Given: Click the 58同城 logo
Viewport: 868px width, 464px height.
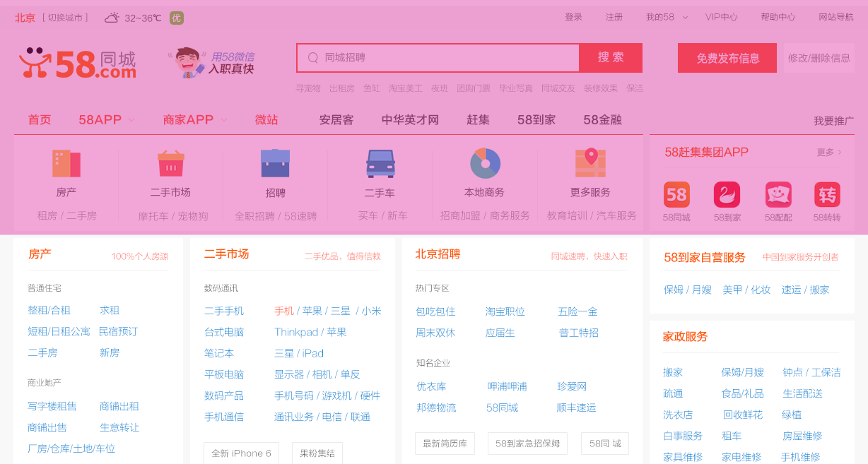Looking at the screenshot, I should coord(77,63).
